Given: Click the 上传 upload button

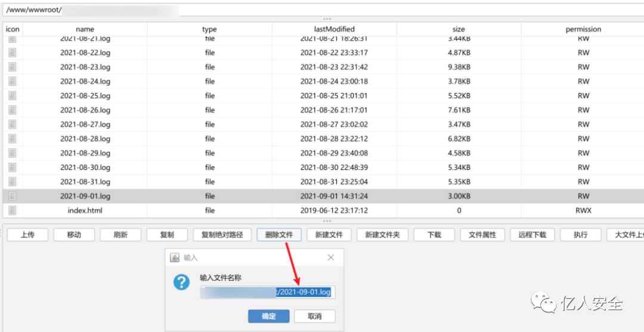Looking at the screenshot, I should click(27, 235).
